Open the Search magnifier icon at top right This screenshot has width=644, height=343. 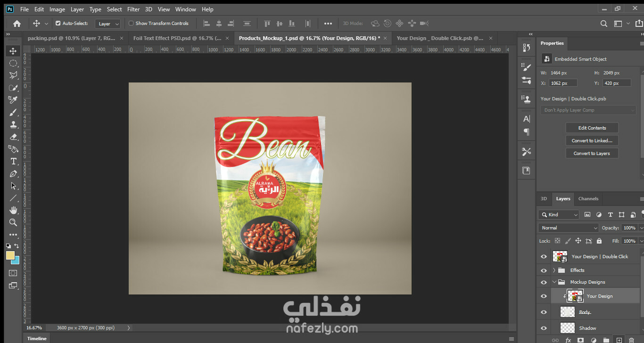[x=604, y=24]
